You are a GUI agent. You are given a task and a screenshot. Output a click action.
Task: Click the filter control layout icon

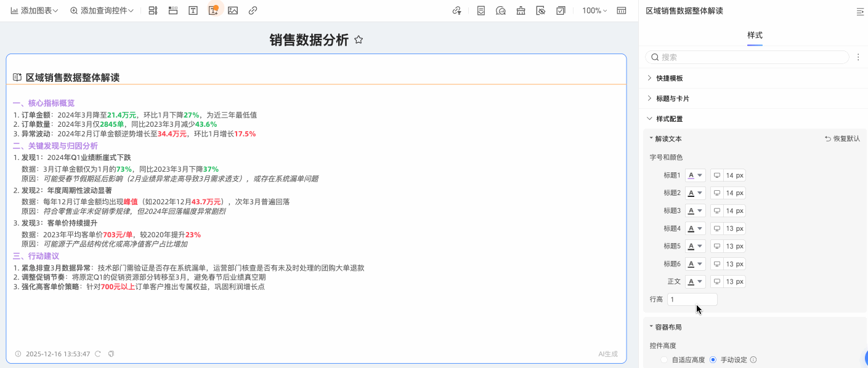pyautogui.click(x=153, y=10)
